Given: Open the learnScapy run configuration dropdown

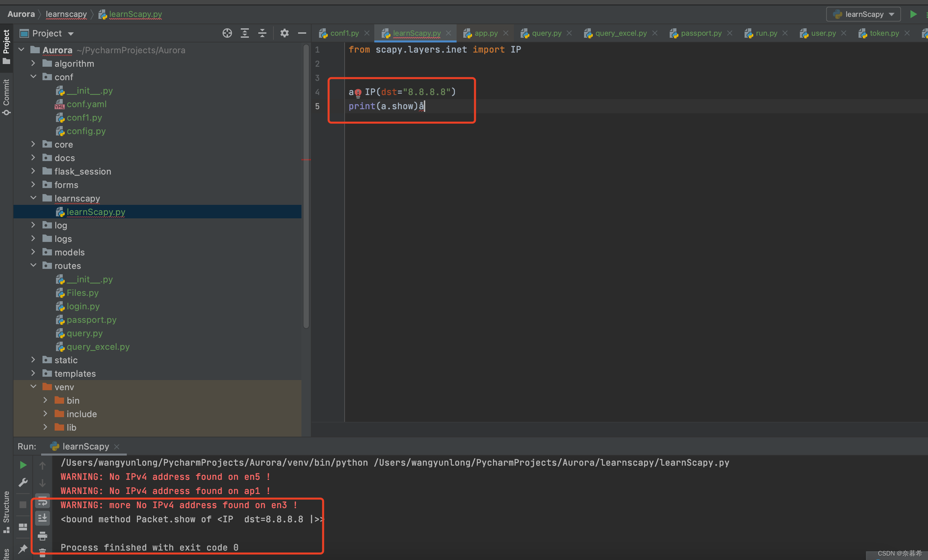Looking at the screenshot, I should pyautogui.click(x=863, y=14).
